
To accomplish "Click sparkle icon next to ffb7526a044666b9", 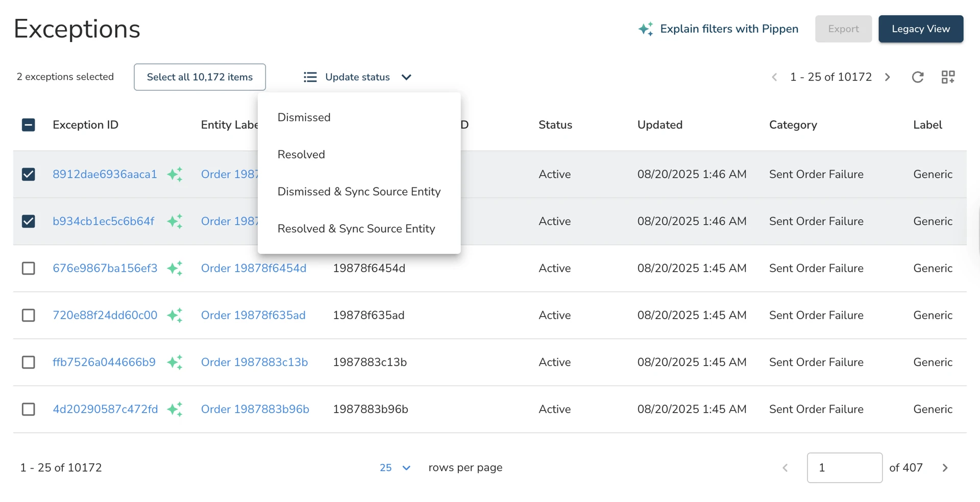I will (x=175, y=362).
